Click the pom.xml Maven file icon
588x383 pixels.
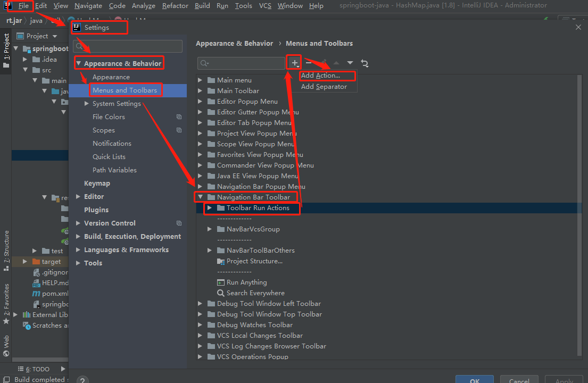point(36,294)
